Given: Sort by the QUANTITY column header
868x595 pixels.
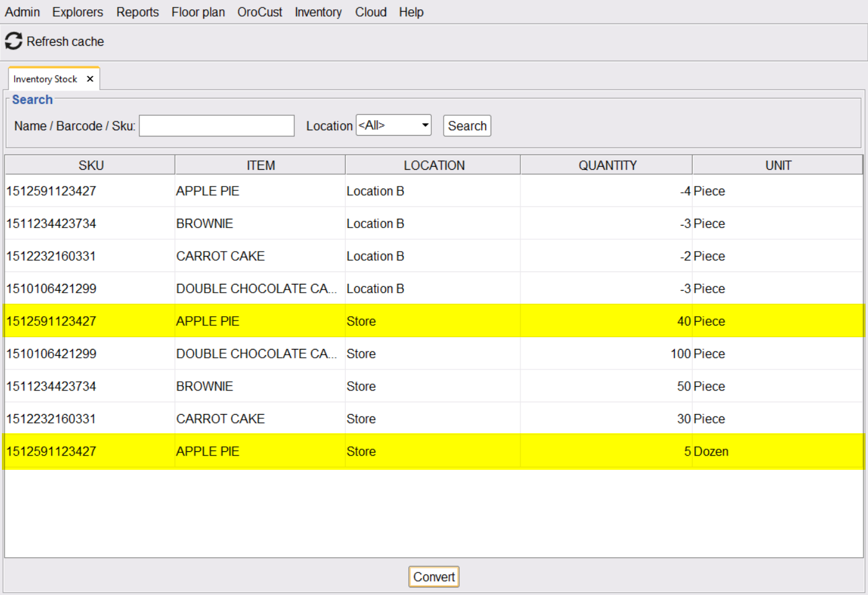Looking at the screenshot, I should pyautogui.click(x=607, y=165).
